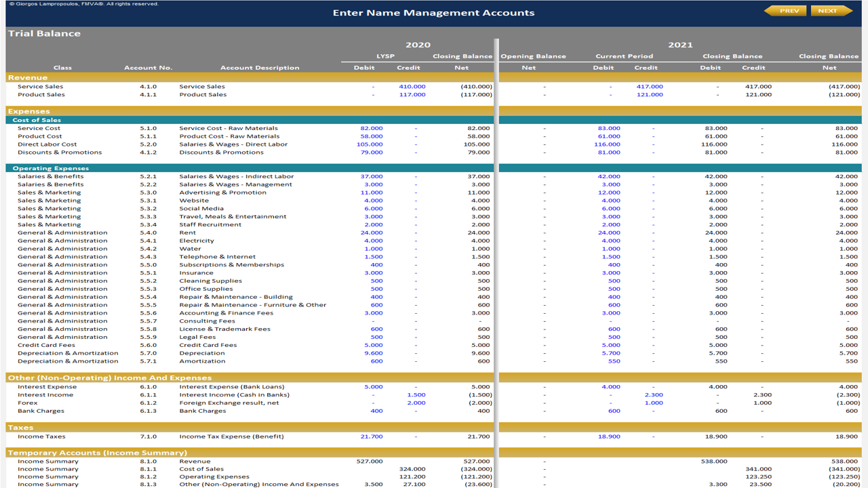This screenshot has height=488, width=868.
Task: Select the Class column header
Action: coord(62,68)
